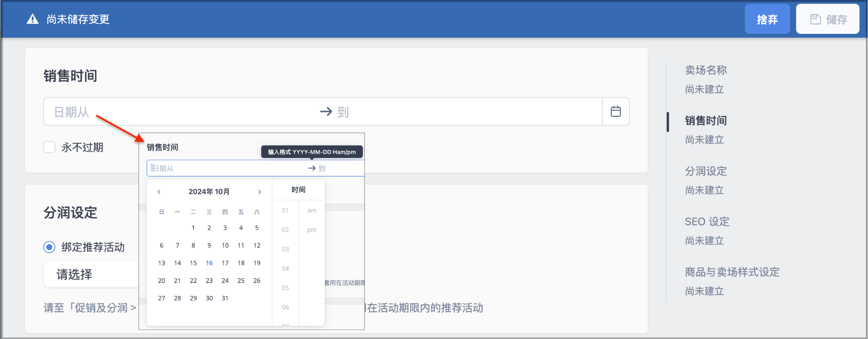Screen dimensions: 868x339
Task: Open 分润设定 section in side navigation
Action: 706,171
